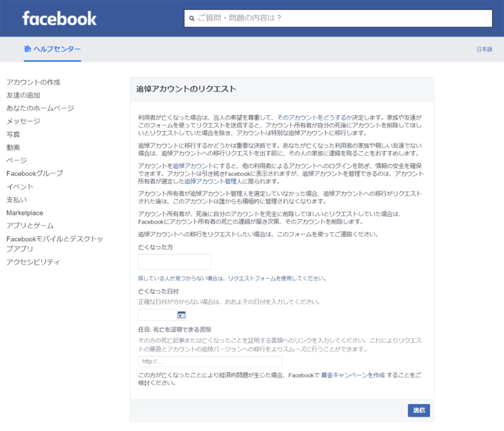504x431 pixels.
Task: Open the Marketplace help section
Action: coord(26,213)
